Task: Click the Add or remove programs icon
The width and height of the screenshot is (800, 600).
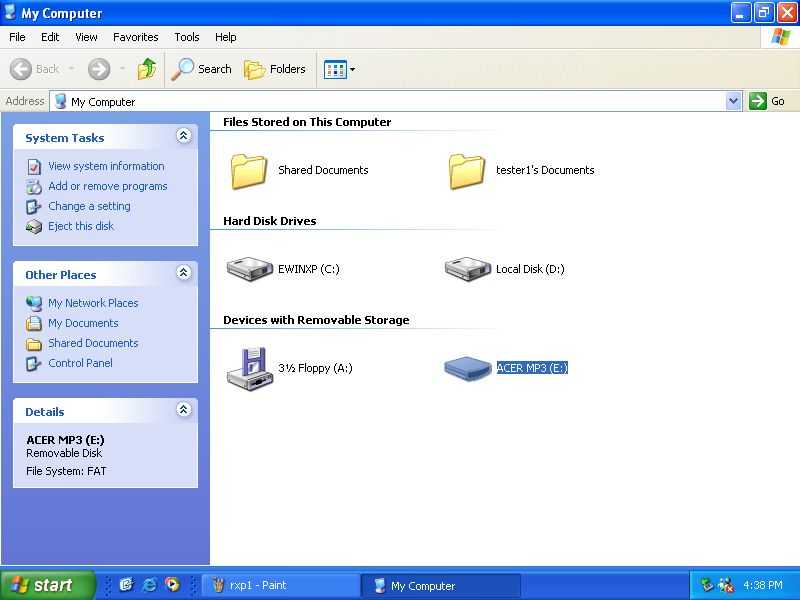Action: [x=34, y=187]
